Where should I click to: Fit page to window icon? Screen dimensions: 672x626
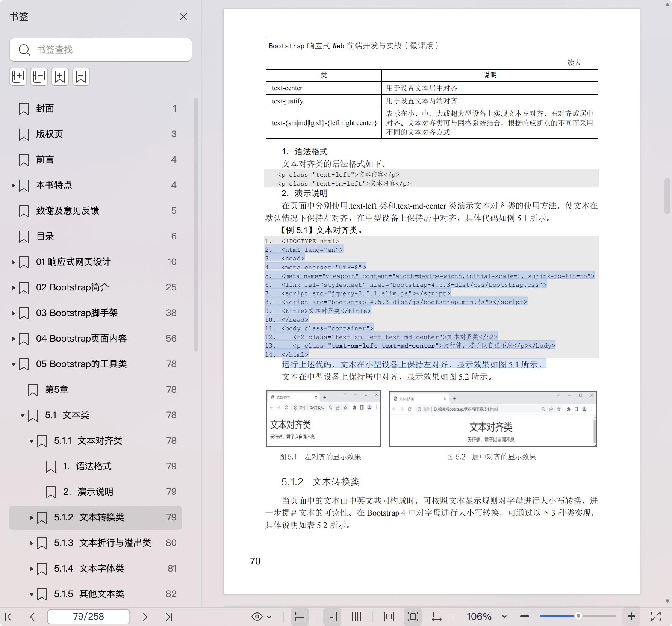click(413, 617)
